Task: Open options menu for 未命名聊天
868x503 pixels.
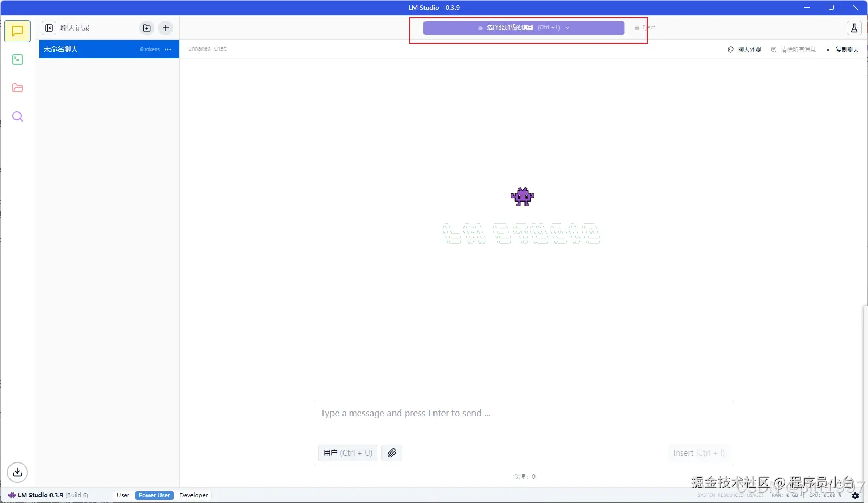Action: [x=168, y=49]
